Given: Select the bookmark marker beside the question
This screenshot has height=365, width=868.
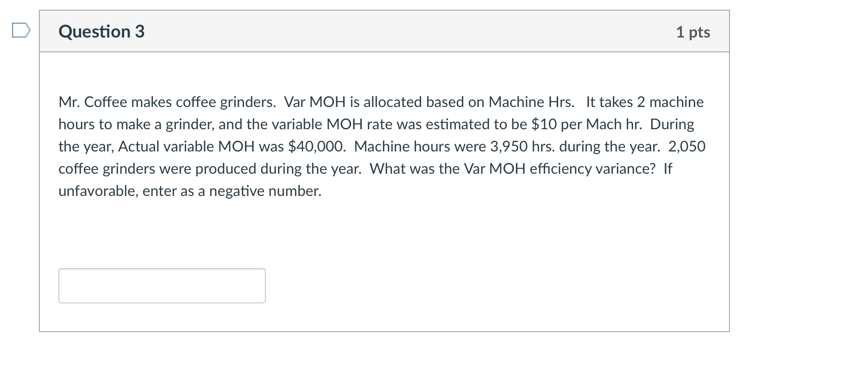Looking at the screenshot, I should [20, 31].
